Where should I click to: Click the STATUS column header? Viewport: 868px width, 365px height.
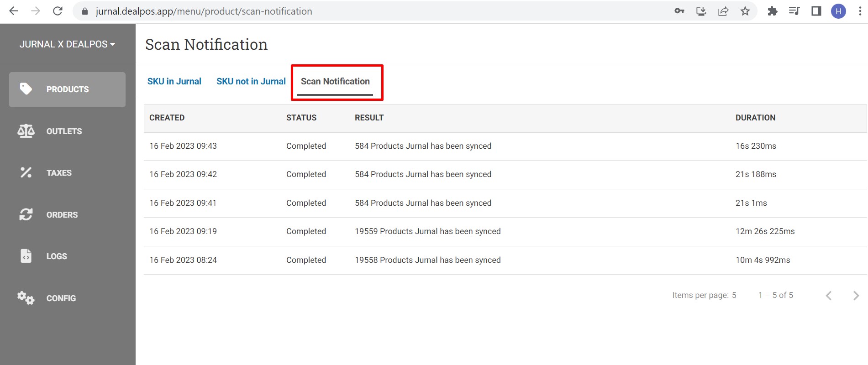[x=301, y=118]
